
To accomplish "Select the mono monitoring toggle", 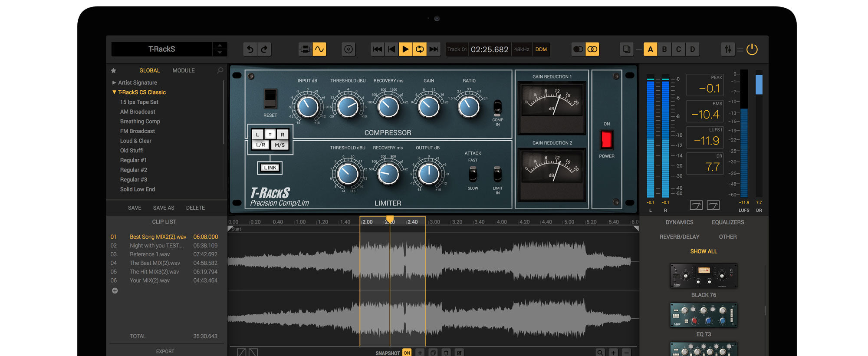I will [578, 49].
